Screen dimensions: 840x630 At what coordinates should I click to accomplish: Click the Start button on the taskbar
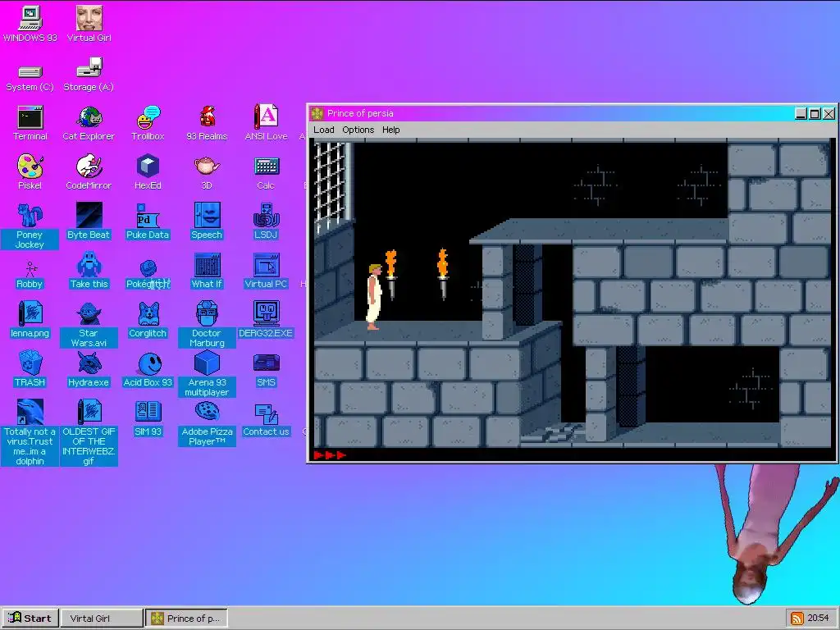pos(30,619)
